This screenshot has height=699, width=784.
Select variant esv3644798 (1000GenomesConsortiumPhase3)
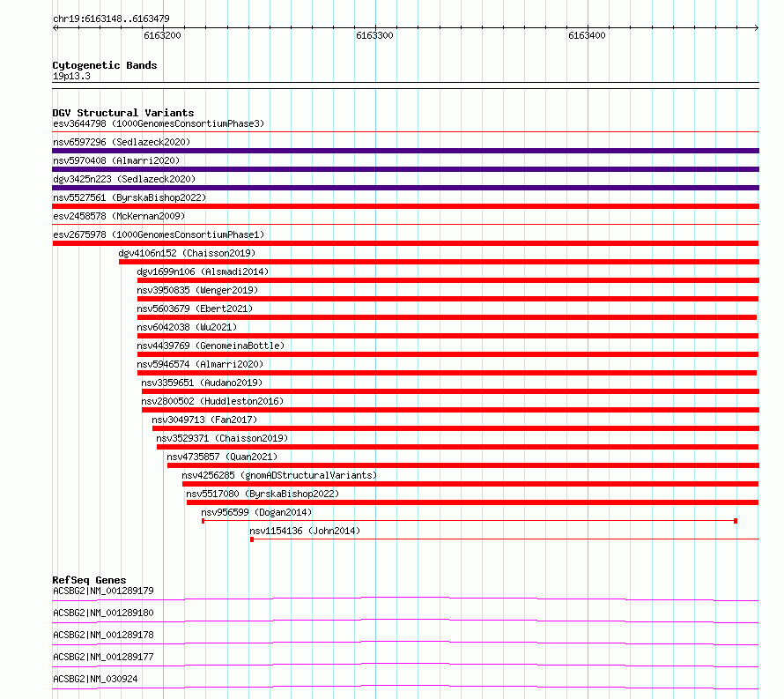(x=159, y=123)
